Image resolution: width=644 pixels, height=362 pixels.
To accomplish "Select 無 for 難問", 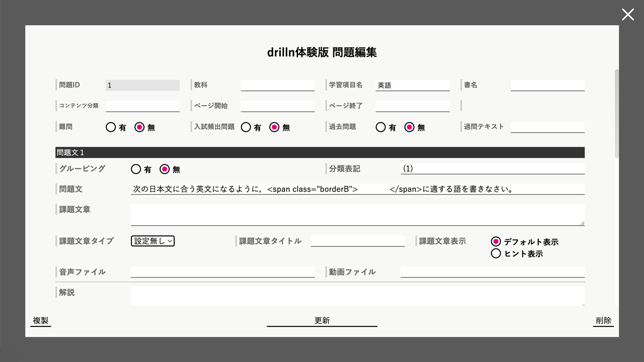I will coord(139,127).
